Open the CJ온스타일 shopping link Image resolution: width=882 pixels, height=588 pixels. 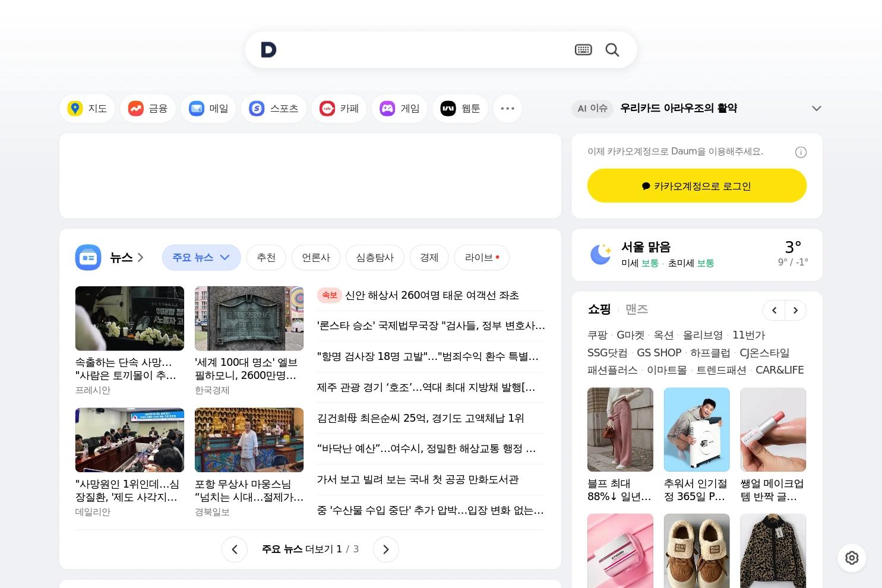[x=764, y=353]
